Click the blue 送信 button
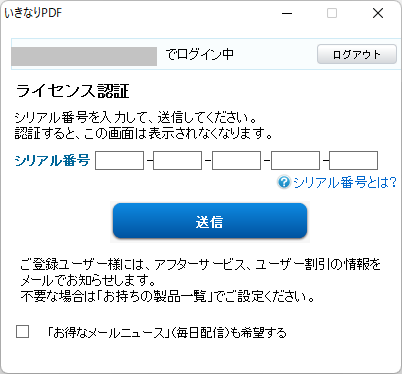The image size is (402, 374). (x=210, y=221)
